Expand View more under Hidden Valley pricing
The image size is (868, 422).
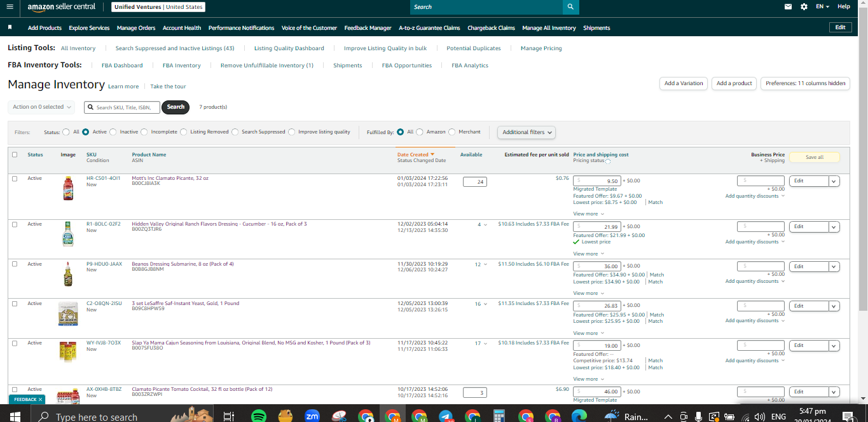(589, 254)
